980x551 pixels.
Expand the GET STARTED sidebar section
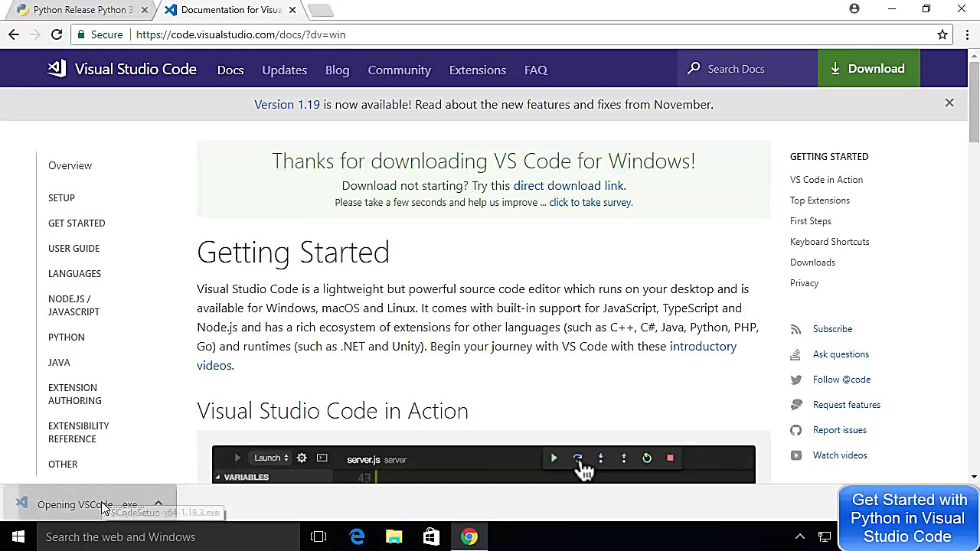click(x=77, y=223)
